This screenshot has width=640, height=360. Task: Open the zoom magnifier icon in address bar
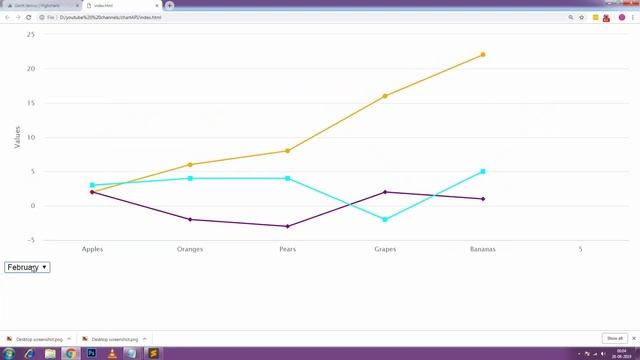[x=571, y=18]
